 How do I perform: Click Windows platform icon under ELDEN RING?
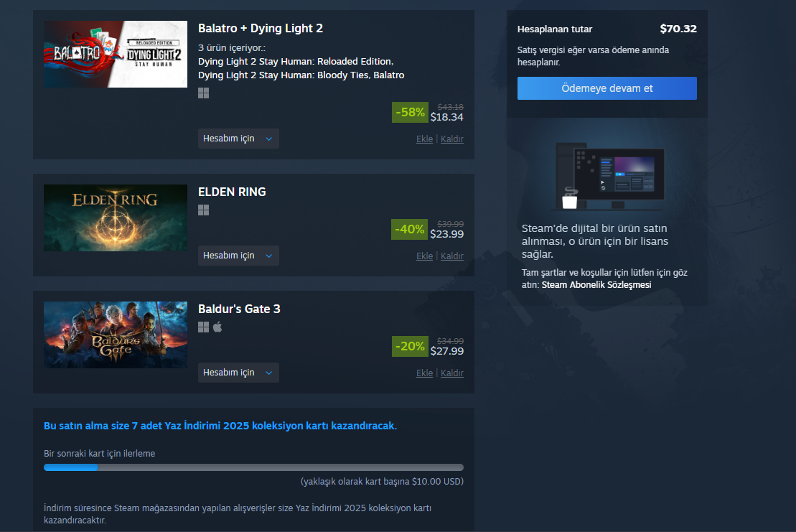pyautogui.click(x=204, y=210)
